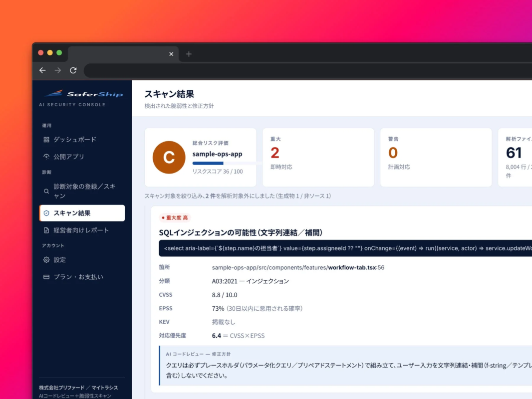Image resolution: width=532 pixels, height=399 pixels.
Task: Click the SaferShip logo
Action: [84, 94]
